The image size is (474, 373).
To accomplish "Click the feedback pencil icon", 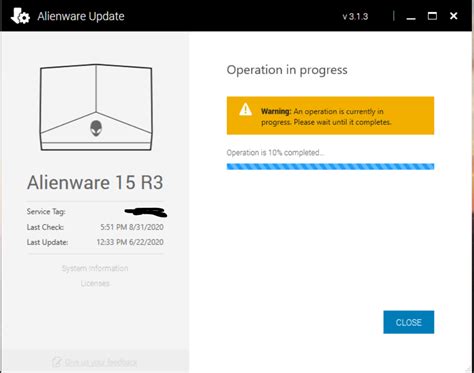I will pyautogui.click(x=57, y=362).
